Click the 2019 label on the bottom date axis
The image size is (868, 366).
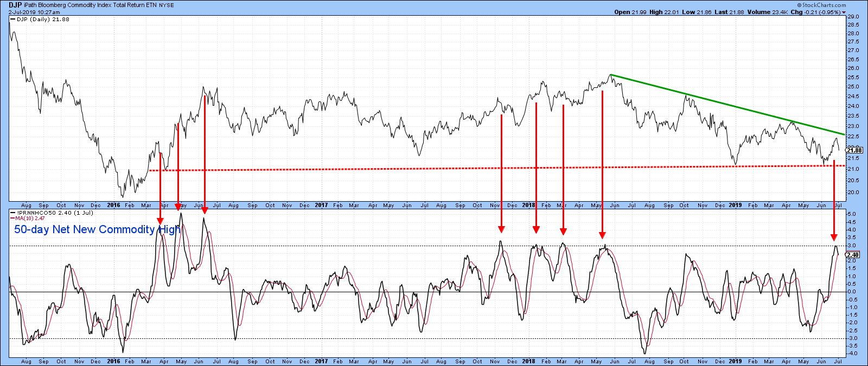[735, 361]
